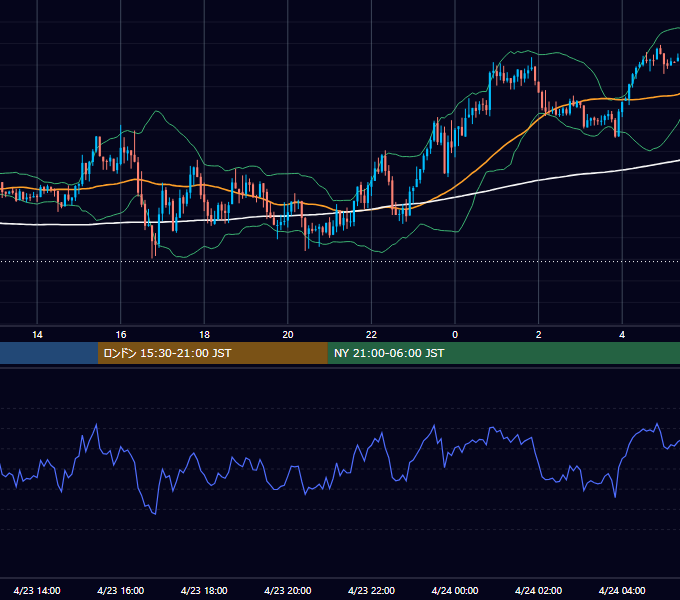Click the 4 hour axis label
The width and height of the screenshot is (680, 600).
[622, 335]
